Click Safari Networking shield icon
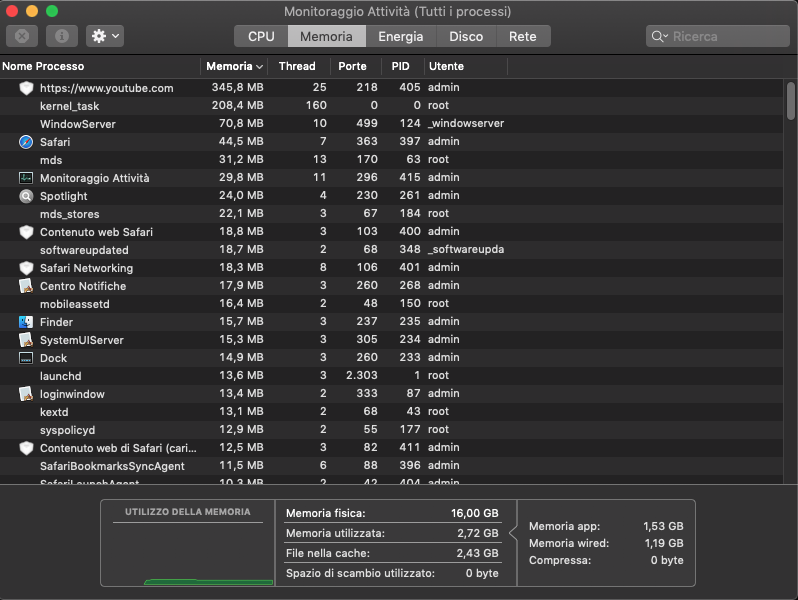The width and height of the screenshot is (798, 600). [26, 268]
